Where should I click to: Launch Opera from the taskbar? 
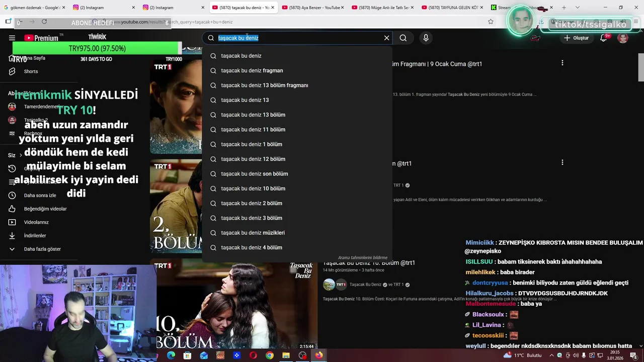point(253,355)
